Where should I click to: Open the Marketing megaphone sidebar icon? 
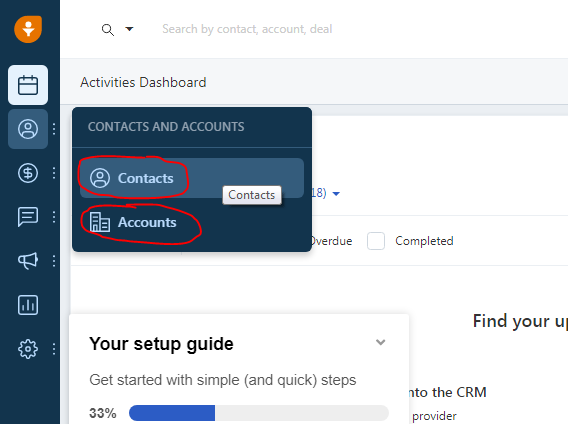coord(28,261)
